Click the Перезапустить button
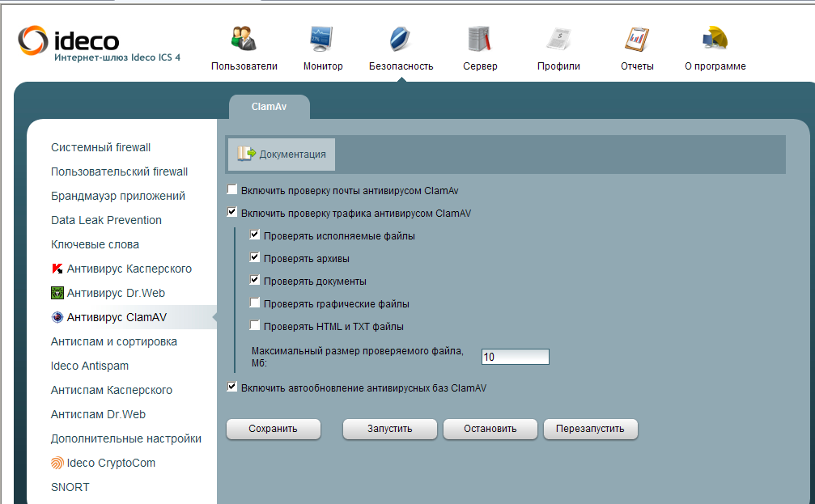 (x=591, y=430)
